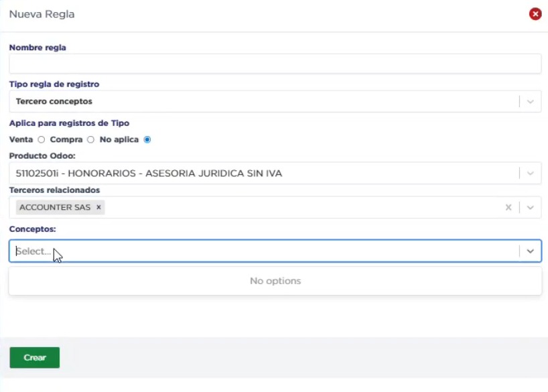Viewport: 548px width, 392px height.
Task: Remove the ACCOUNTER SAS tag
Action: 98,208
